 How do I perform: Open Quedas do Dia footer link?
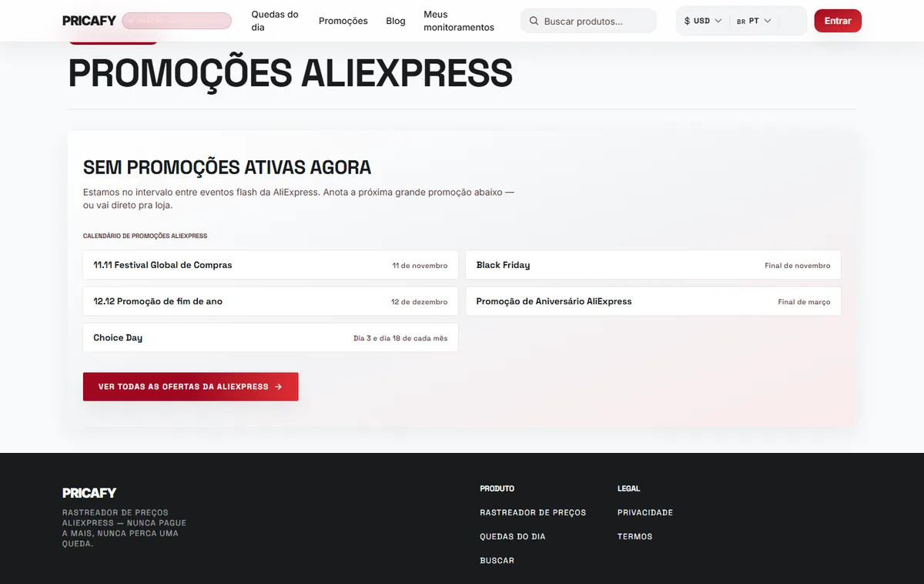[x=513, y=536]
